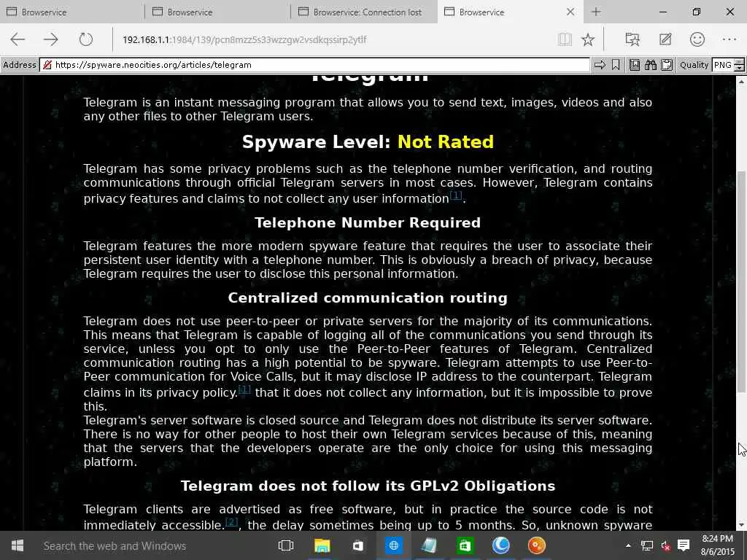The image size is (747, 560).
Task: Open the clock showing 8:24 PM
Action: (718, 545)
